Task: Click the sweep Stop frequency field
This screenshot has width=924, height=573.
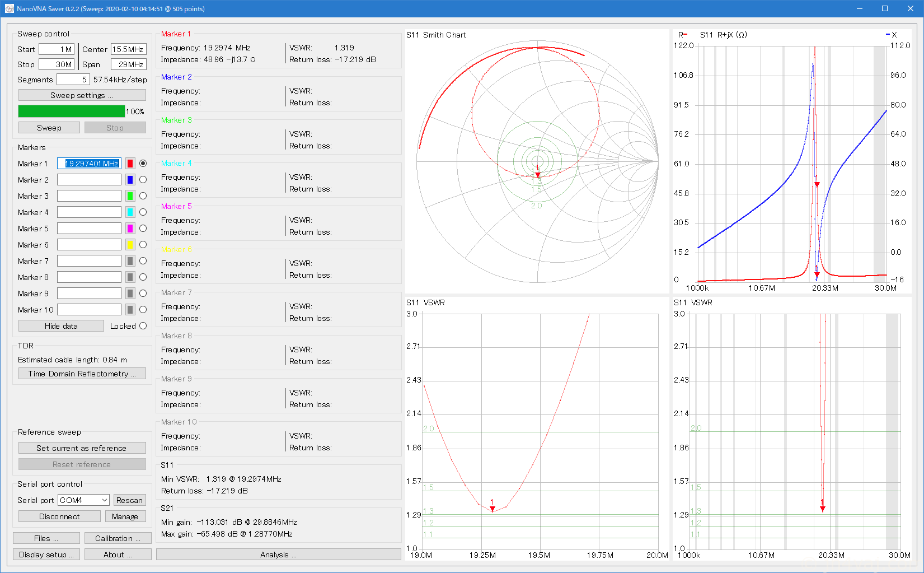Action: click(56, 64)
